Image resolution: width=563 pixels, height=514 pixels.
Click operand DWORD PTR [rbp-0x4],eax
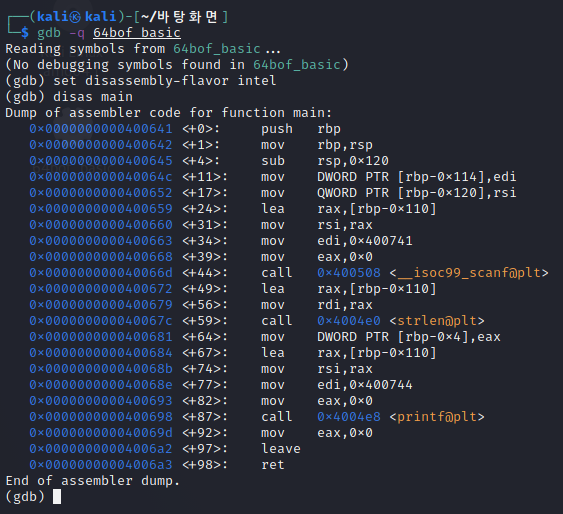(x=409, y=337)
